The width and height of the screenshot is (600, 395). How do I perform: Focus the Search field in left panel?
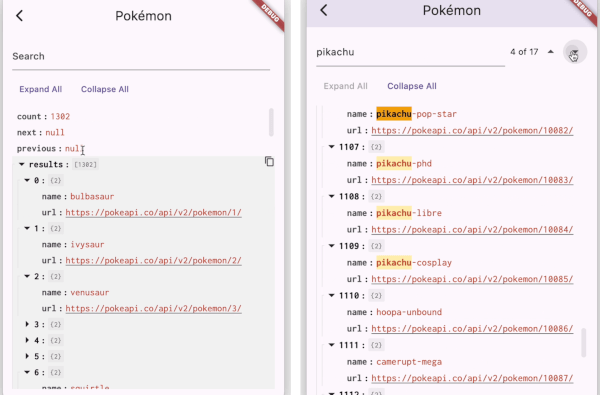(x=141, y=57)
